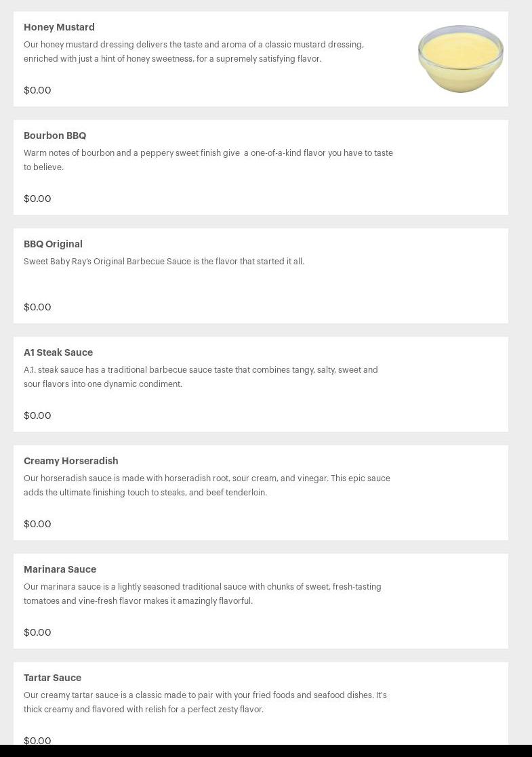Choose the BBQ Original heading
532x757 pixels.
[x=53, y=244]
